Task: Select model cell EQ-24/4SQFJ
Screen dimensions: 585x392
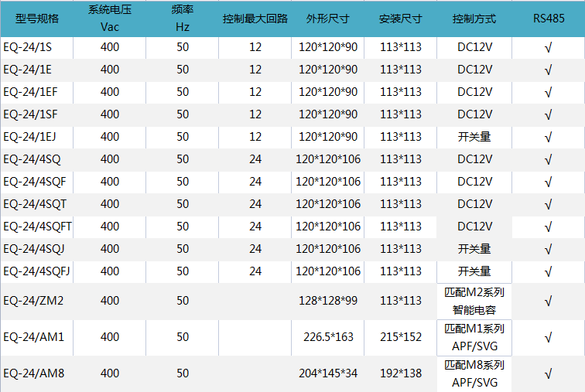Action: 36,271
